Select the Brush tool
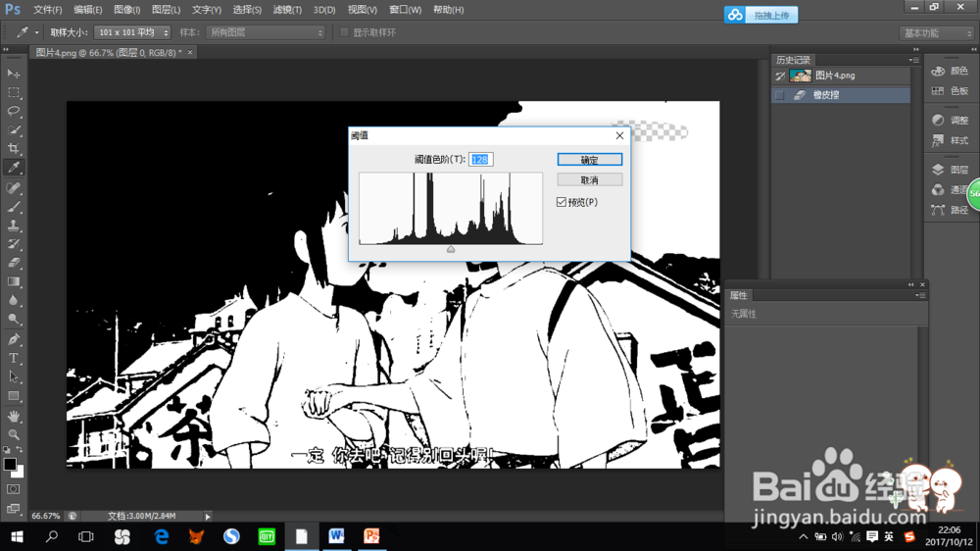This screenshot has height=551, width=980. click(x=13, y=207)
